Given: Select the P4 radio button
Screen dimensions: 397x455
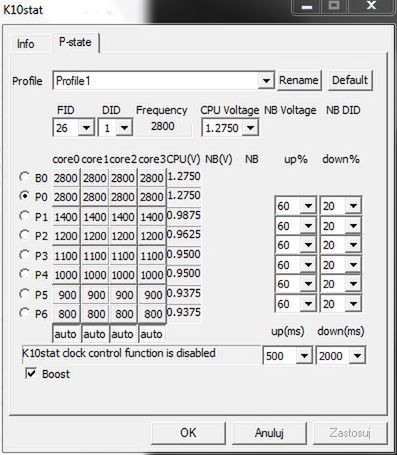Looking at the screenshot, I should coord(24,274).
